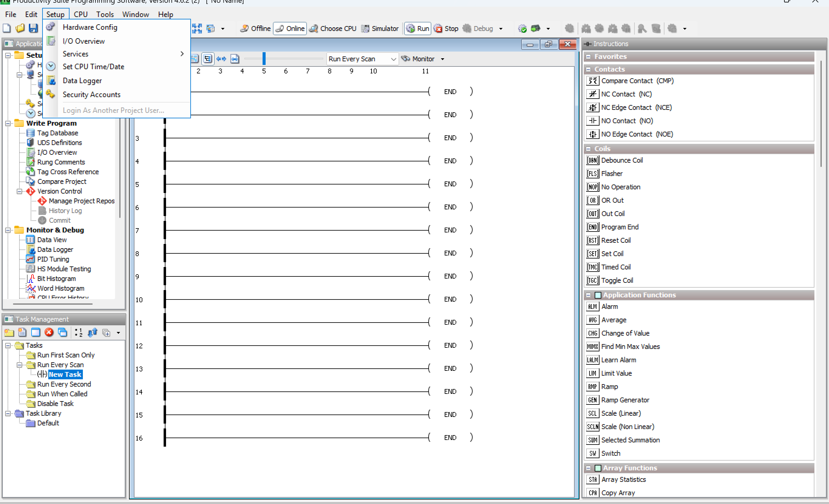
Task: Select the New Task item under Run Every Scan
Action: tap(65, 374)
